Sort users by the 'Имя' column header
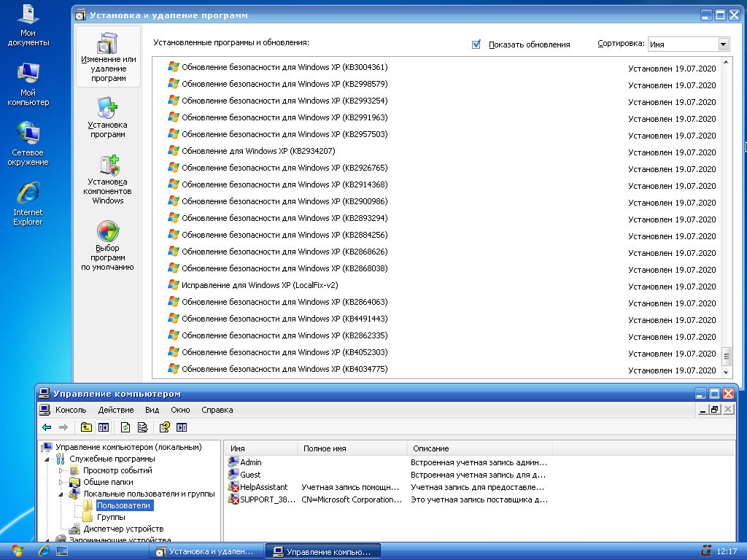This screenshot has height=560, width=747. pos(261,448)
